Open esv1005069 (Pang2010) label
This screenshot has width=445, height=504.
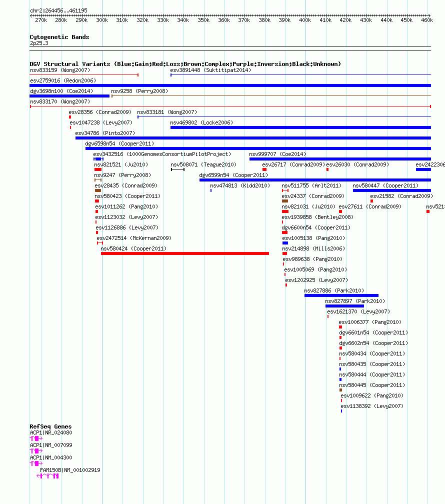[x=315, y=269]
